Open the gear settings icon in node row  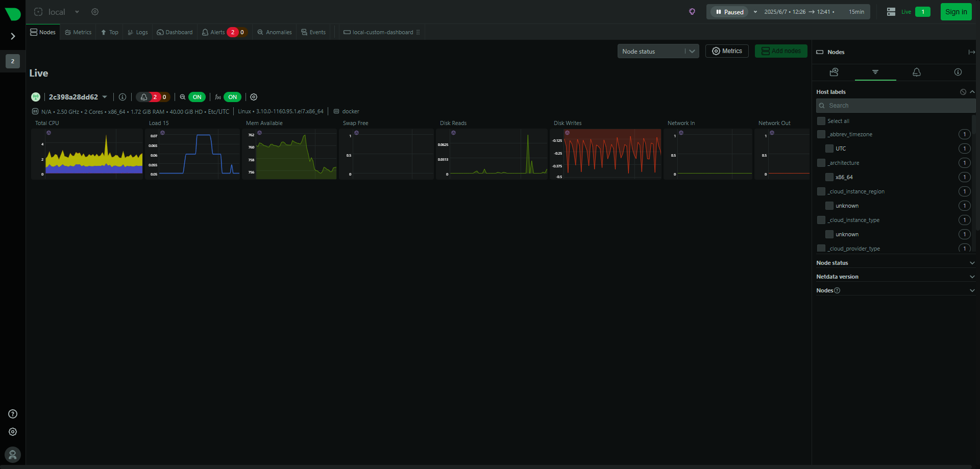[254, 97]
